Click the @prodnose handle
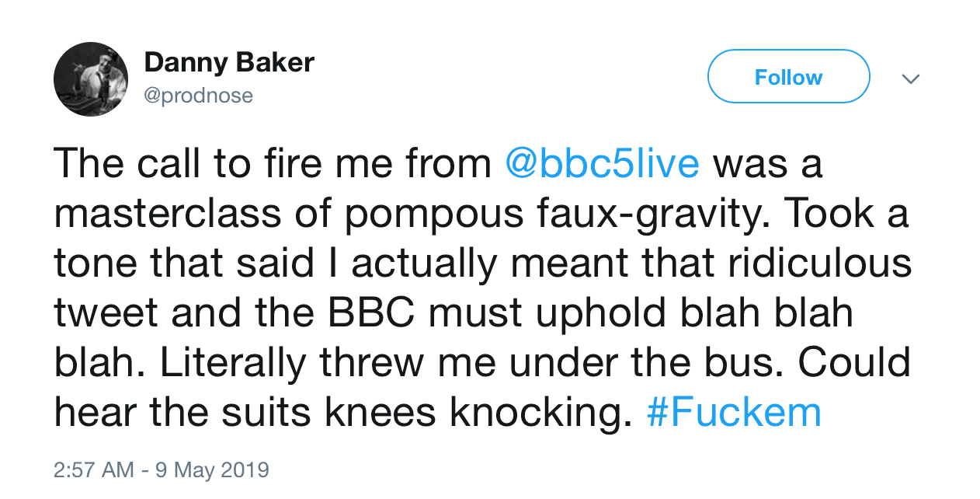Viewport: 980px width, 499px height. tap(199, 96)
